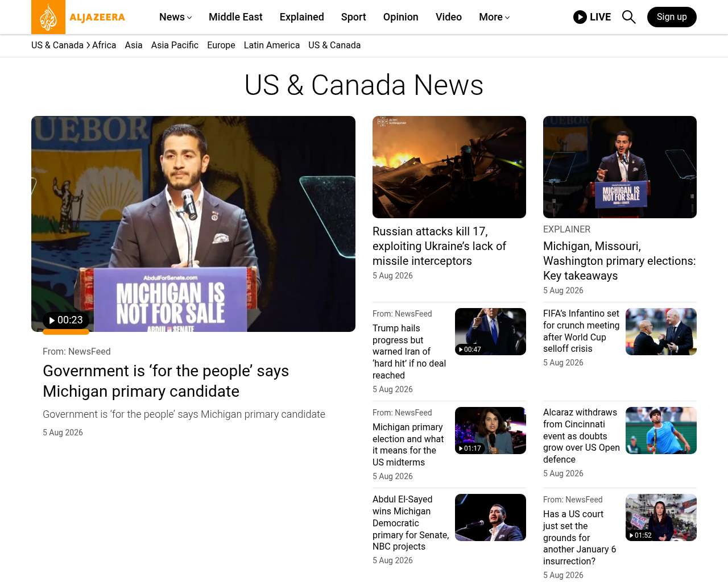
Task: Click 'From: NewsFeed' above Michigan primary election story
Action: (402, 413)
